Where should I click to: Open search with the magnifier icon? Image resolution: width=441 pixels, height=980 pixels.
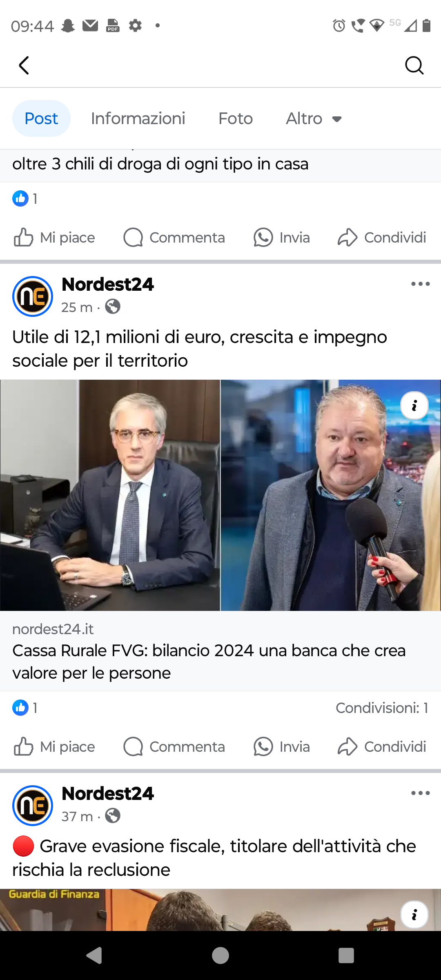(x=414, y=65)
